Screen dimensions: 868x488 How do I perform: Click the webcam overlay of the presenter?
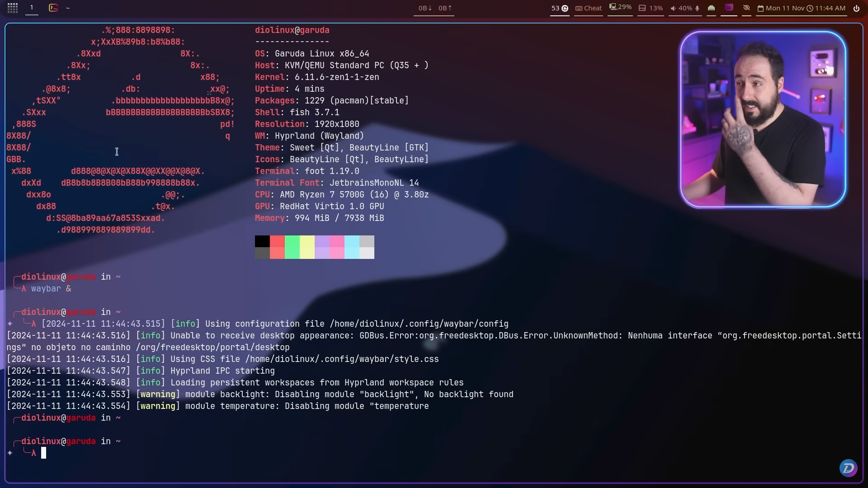coord(762,118)
